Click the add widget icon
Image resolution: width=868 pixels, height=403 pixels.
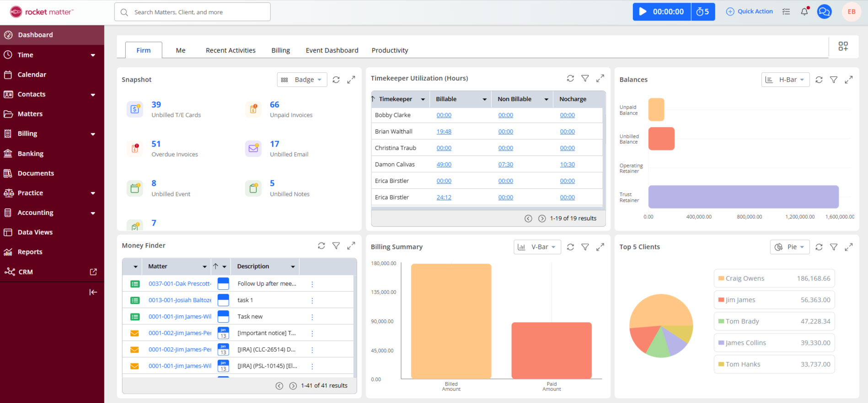(x=843, y=46)
